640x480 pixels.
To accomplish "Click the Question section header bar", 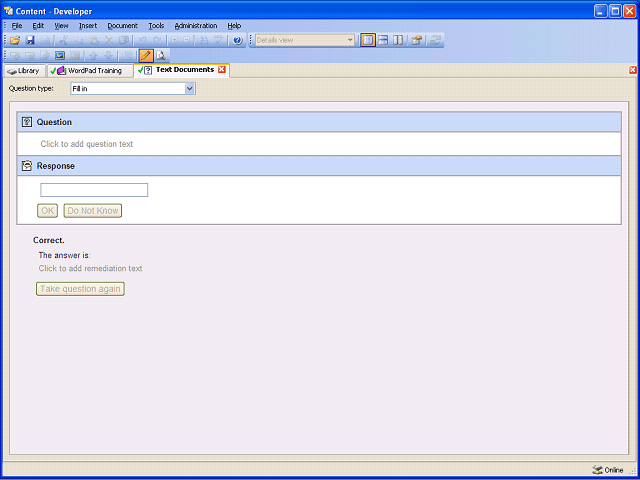I will pos(319,122).
